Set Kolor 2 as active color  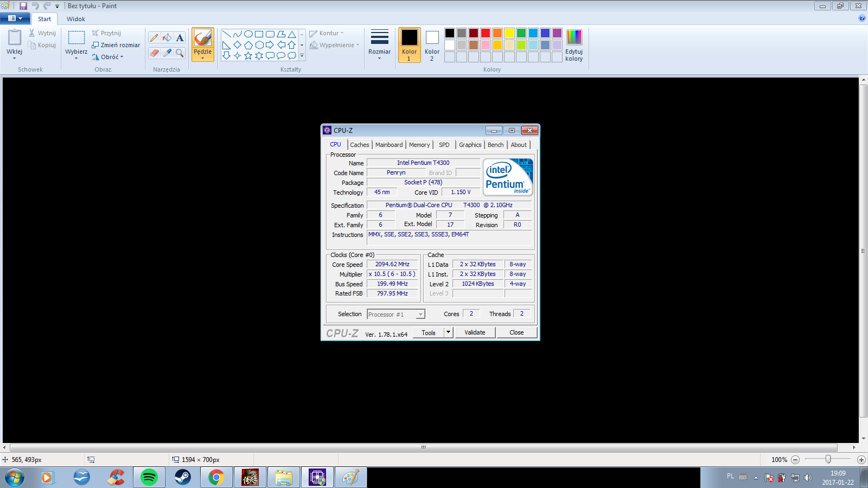click(x=432, y=45)
